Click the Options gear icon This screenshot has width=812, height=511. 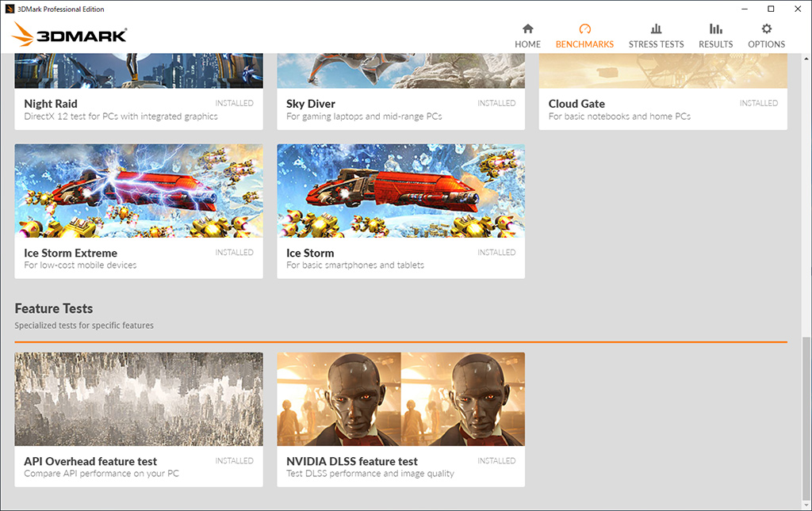coord(767,29)
